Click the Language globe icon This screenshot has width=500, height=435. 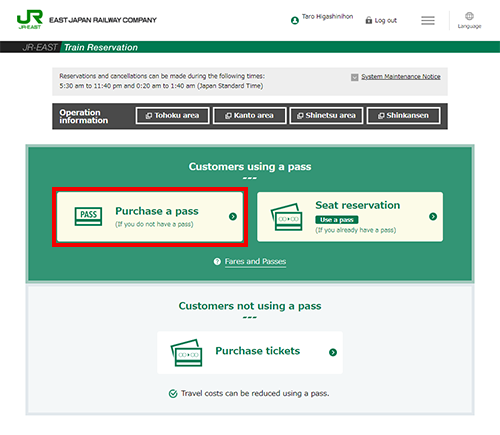tap(469, 16)
